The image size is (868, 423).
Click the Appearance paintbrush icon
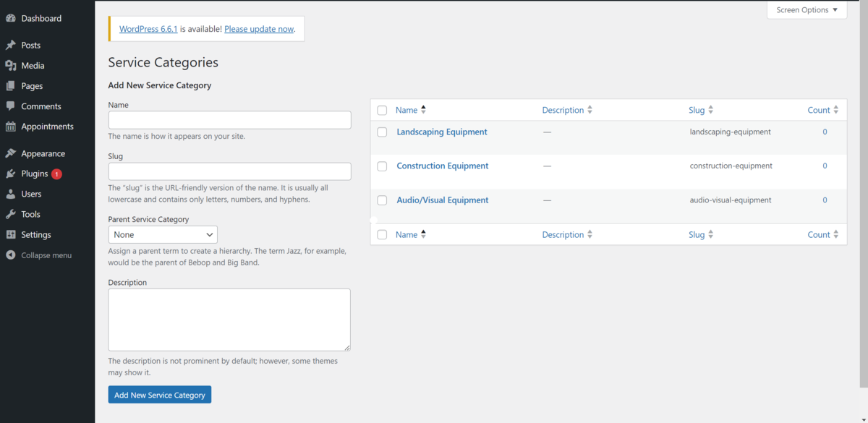[x=11, y=153]
